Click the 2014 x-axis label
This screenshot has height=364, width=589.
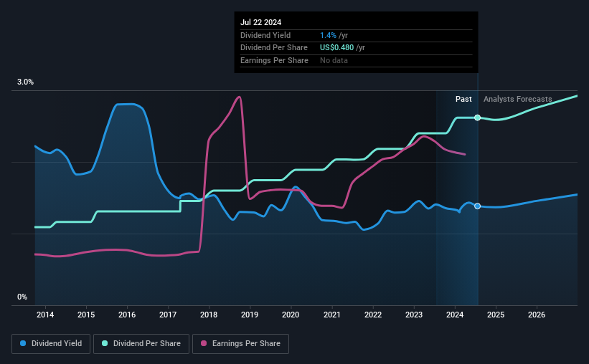[x=45, y=315]
